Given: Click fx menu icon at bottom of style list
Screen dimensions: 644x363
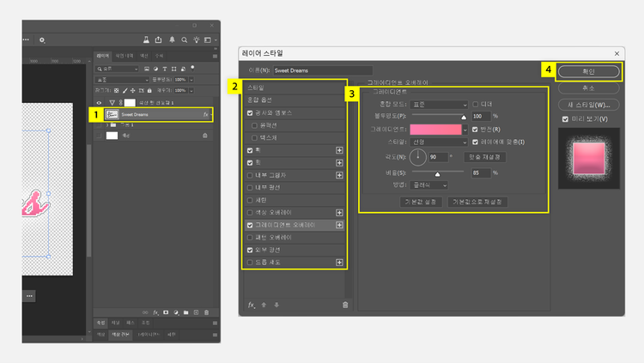Looking at the screenshot, I should [x=252, y=305].
